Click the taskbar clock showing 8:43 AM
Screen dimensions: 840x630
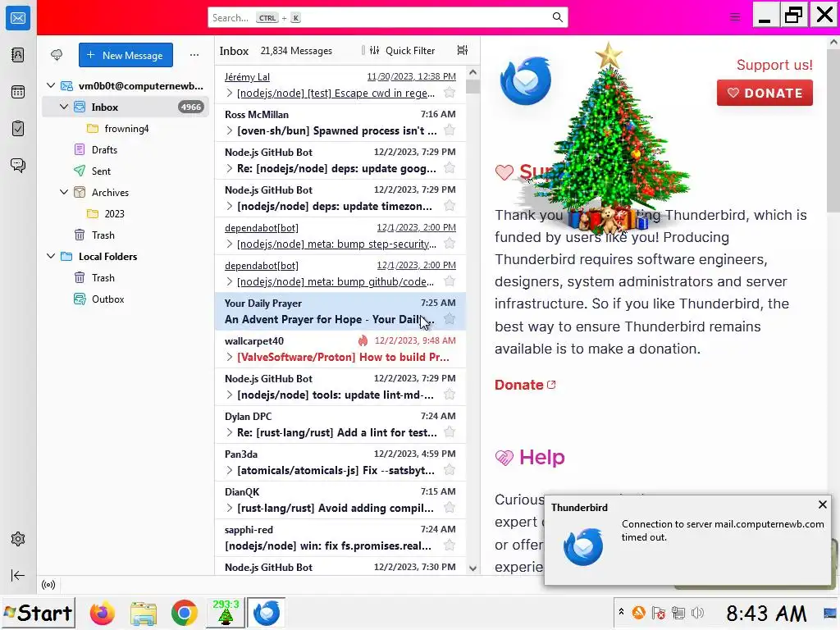(765, 614)
